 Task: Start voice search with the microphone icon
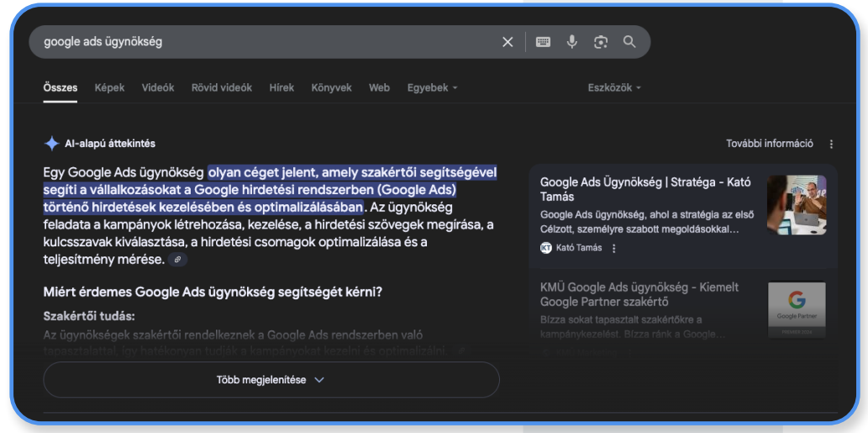click(x=572, y=42)
